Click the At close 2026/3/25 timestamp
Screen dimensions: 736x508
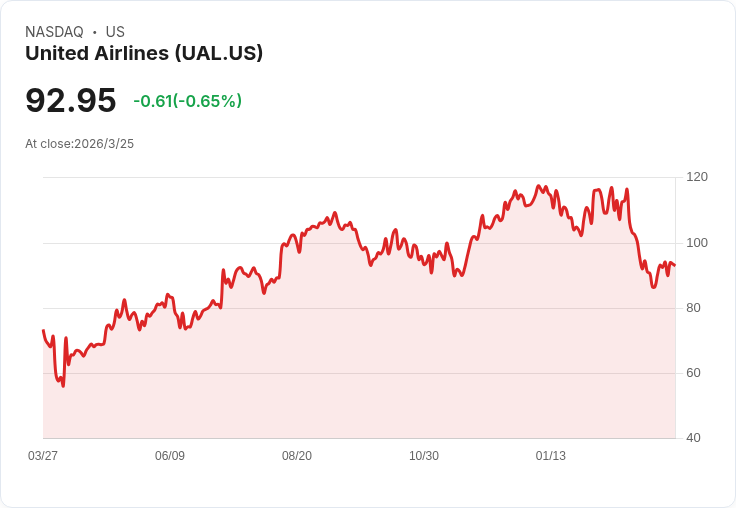point(79,144)
